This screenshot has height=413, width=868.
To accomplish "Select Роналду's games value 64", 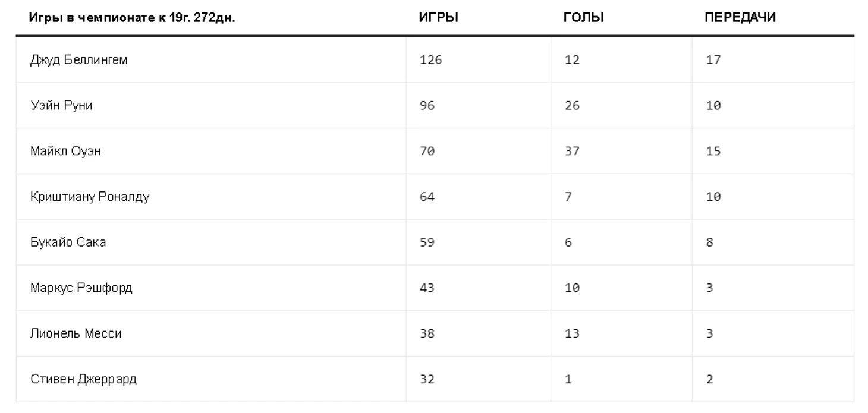I will (x=427, y=197).
